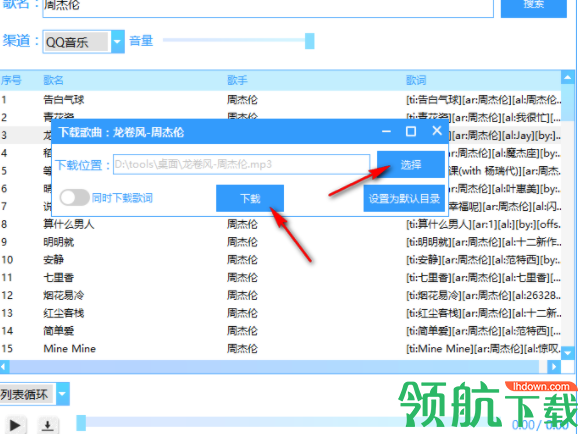Click the right arrow of the horizontal scrollbar
Image resolution: width=578 pixels, height=434 pixels.
click(554, 367)
